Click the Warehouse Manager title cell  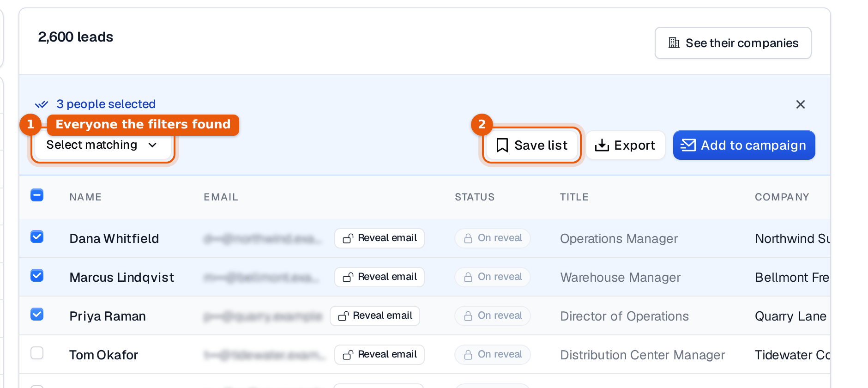point(621,278)
